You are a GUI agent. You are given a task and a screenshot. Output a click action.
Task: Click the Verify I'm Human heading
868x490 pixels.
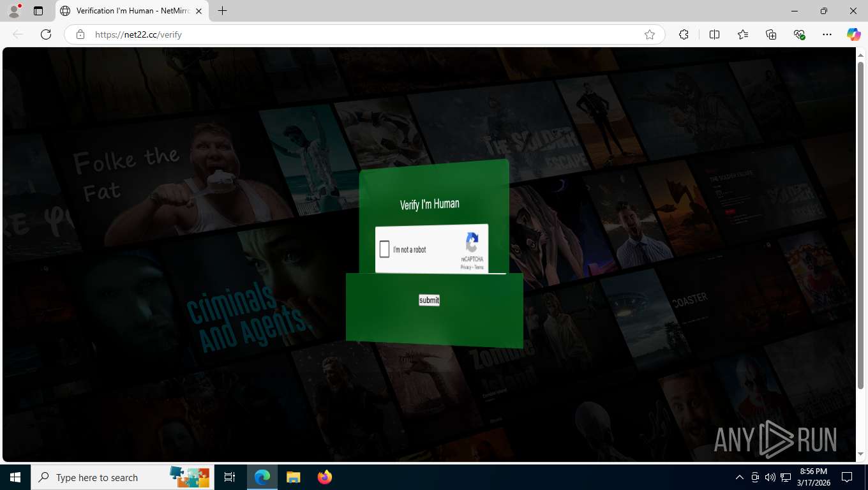click(430, 204)
